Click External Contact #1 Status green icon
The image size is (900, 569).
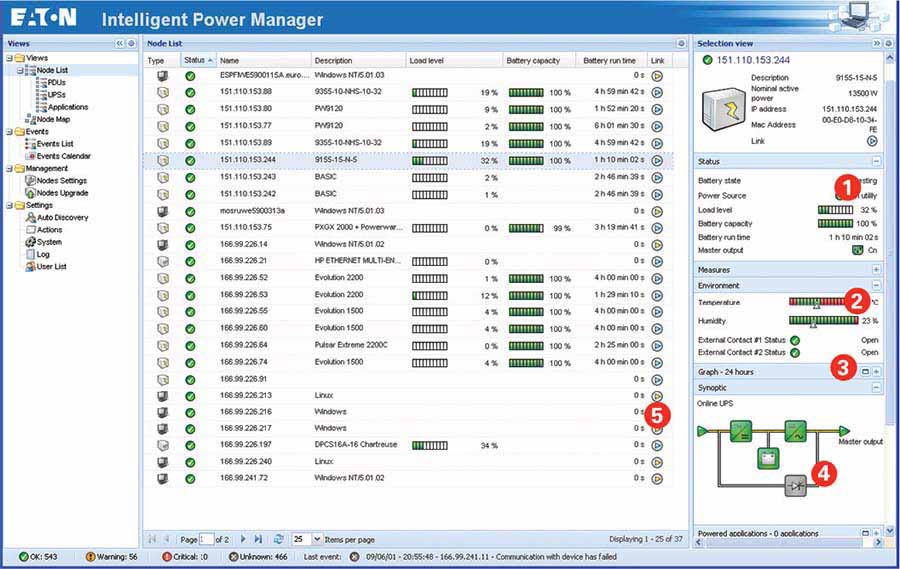(795, 340)
